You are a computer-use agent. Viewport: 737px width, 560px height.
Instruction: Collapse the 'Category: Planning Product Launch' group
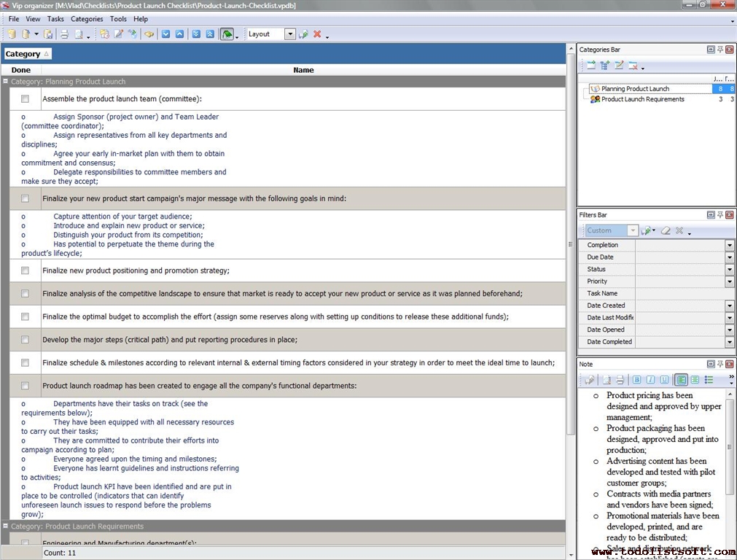(6, 82)
